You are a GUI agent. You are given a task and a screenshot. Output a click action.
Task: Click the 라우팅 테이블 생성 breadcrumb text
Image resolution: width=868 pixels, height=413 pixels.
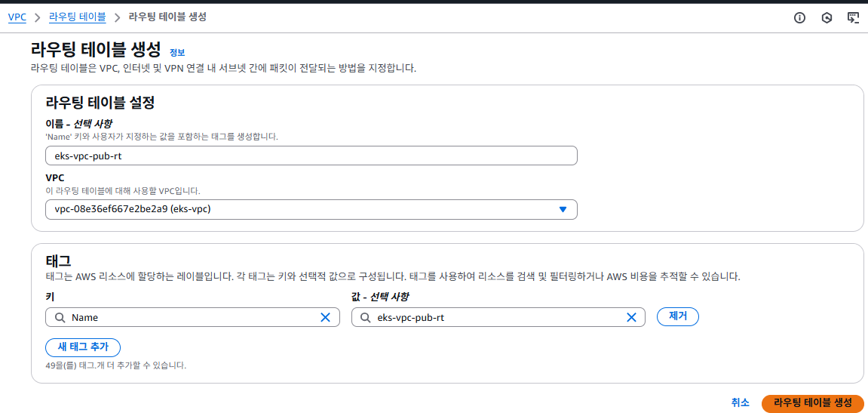(x=167, y=17)
